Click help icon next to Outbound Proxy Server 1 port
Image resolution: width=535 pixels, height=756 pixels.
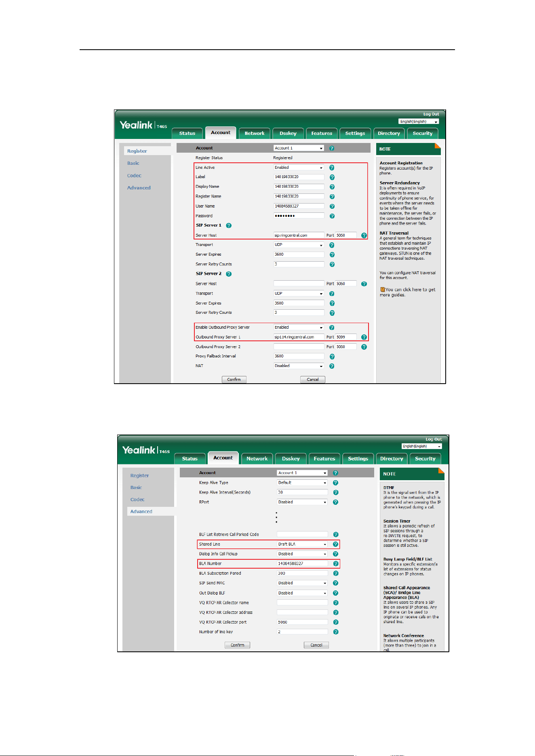pyautogui.click(x=364, y=337)
